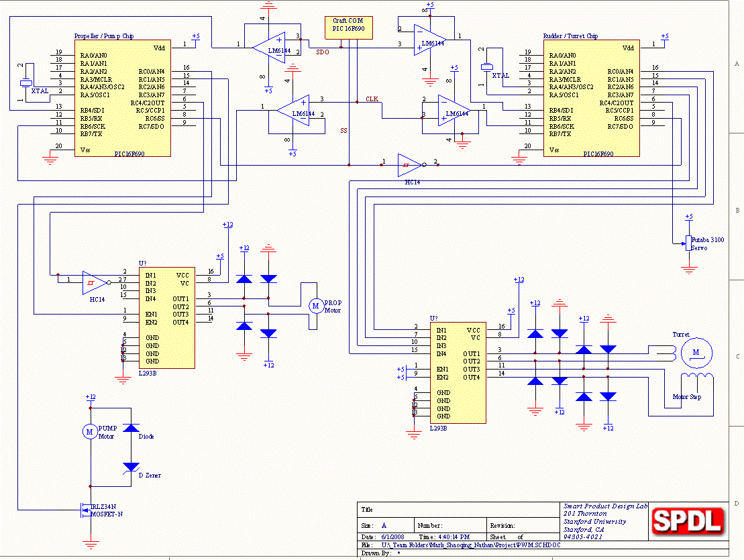Click the Turret stepper motor symbol
The image size is (744, 560).
tap(695, 352)
